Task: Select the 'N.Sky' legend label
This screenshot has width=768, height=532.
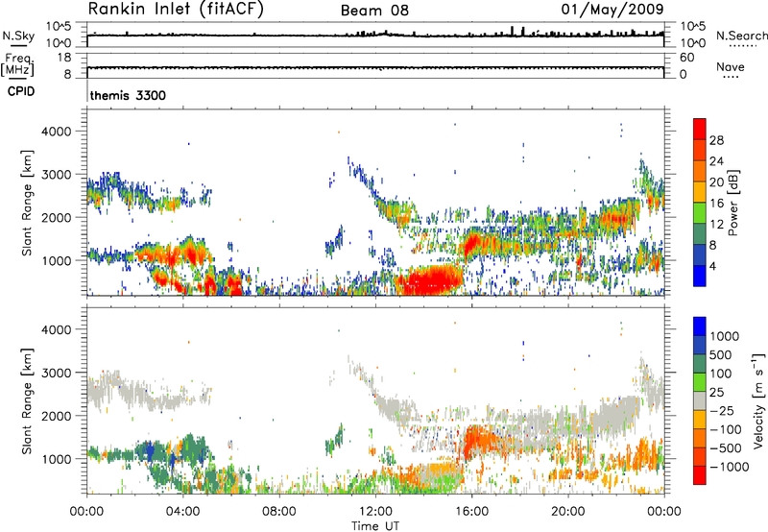Action: point(18,36)
